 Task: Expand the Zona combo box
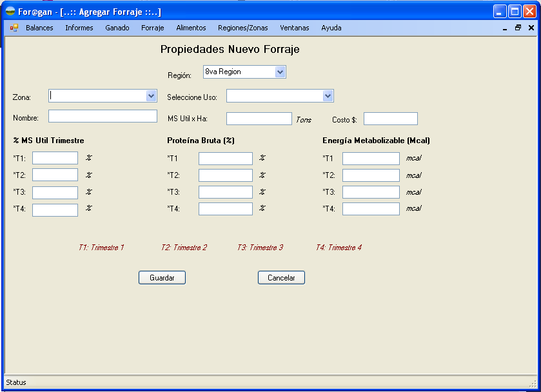[151, 96]
